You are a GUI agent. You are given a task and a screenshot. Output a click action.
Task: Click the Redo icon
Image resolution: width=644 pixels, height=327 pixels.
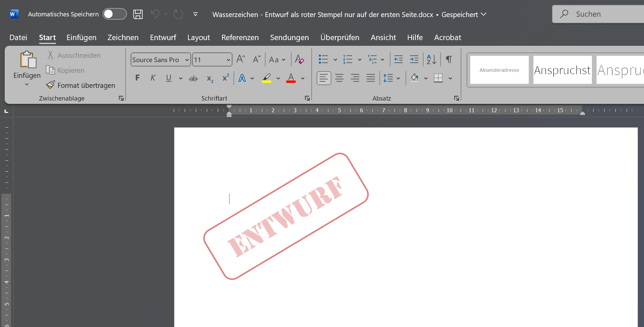tap(178, 14)
